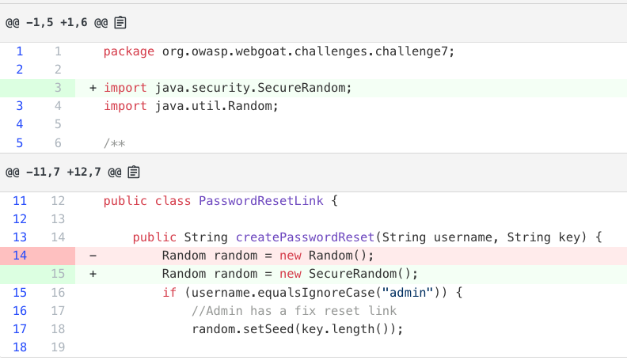Click the minus marker on removed Random line
The image size is (627, 364).
tap(93, 256)
